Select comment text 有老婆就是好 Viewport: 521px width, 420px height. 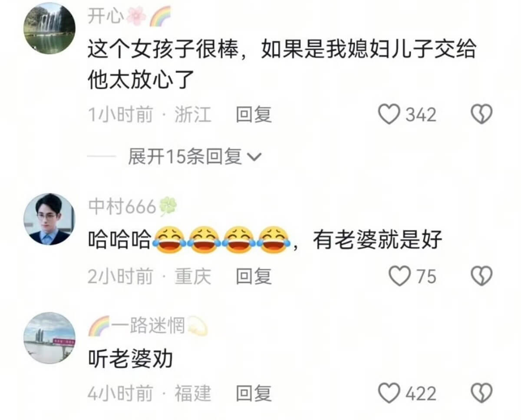pyautogui.click(x=377, y=240)
